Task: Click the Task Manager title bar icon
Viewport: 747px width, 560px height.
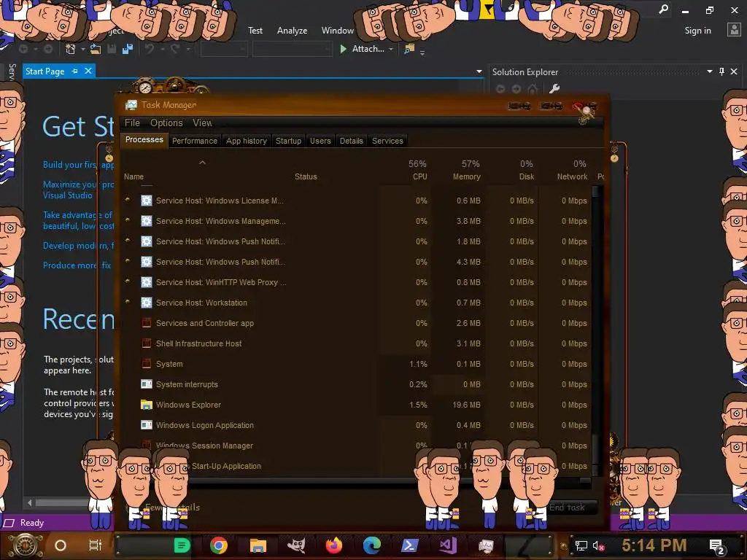Action: pyautogui.click(x=131, y=105)
